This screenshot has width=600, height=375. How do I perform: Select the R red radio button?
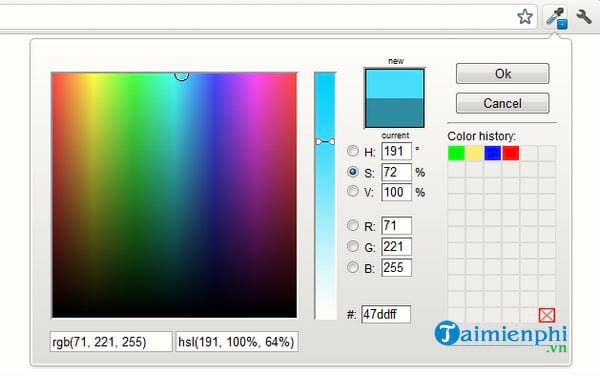[x=352, y=225]
